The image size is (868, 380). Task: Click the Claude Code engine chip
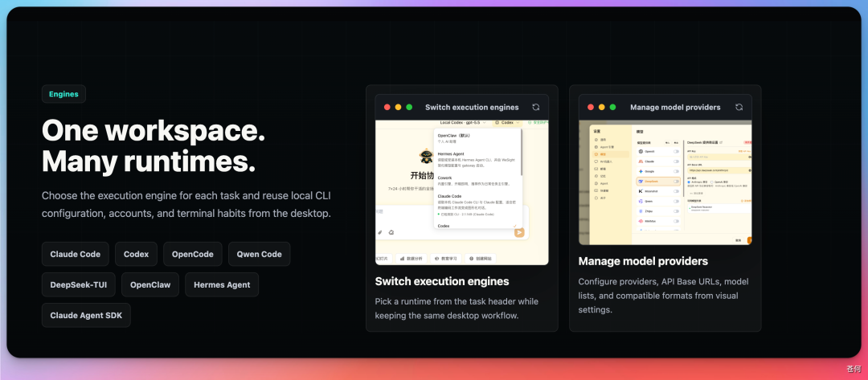click(x=76, y=255)
